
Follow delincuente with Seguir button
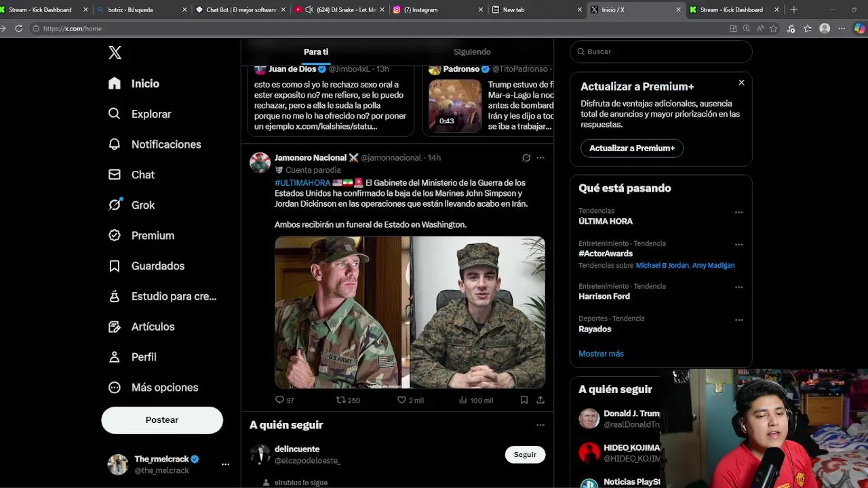click(x=525, y=454)
